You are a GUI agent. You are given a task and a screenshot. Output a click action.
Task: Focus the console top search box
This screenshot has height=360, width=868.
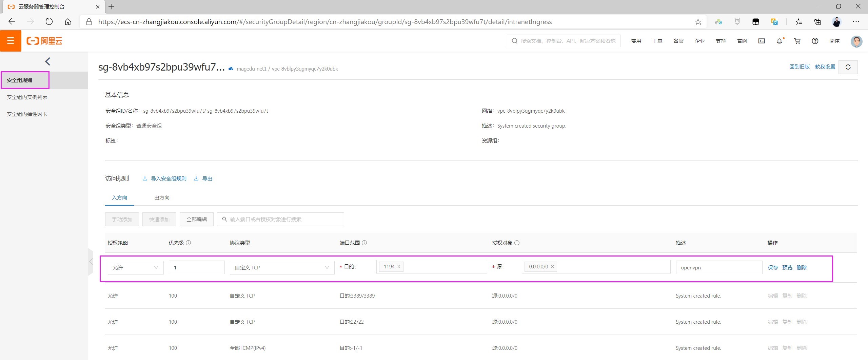pyautogui.click(x=564, y=41)
